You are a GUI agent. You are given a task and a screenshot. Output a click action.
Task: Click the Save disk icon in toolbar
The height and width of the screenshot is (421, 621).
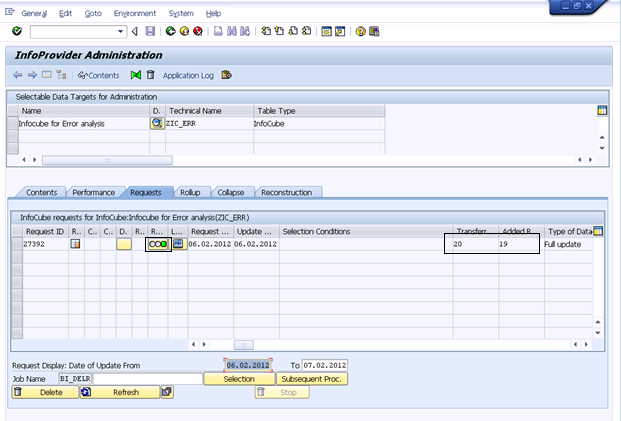click(x=150, y=31)
